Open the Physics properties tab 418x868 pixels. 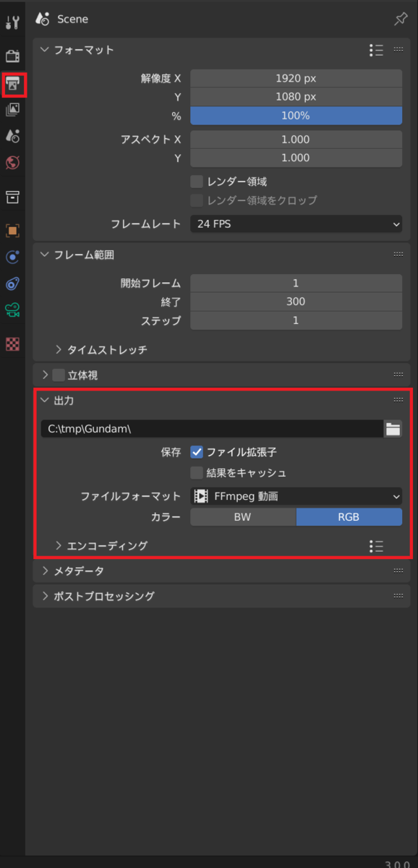pyautogui.click(x=12, y=257)
